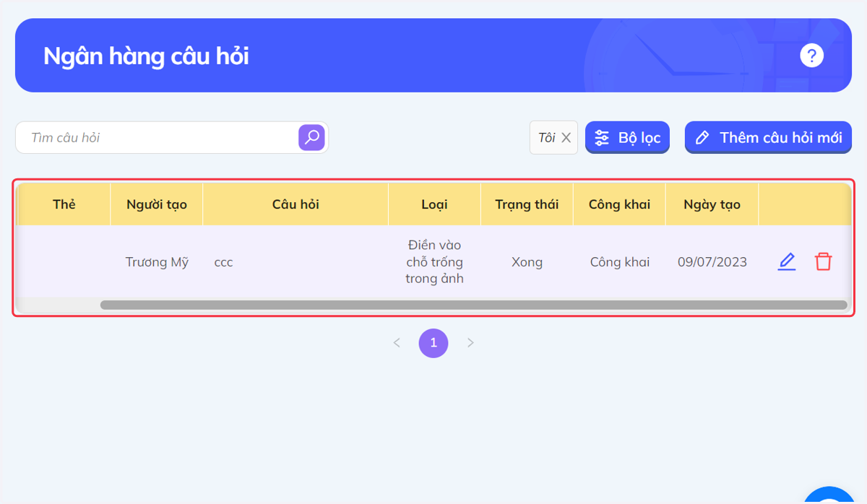Click Thêm câu hỏi mới button
Viewport: 867px width, 504px height.
tap(768, 137)
